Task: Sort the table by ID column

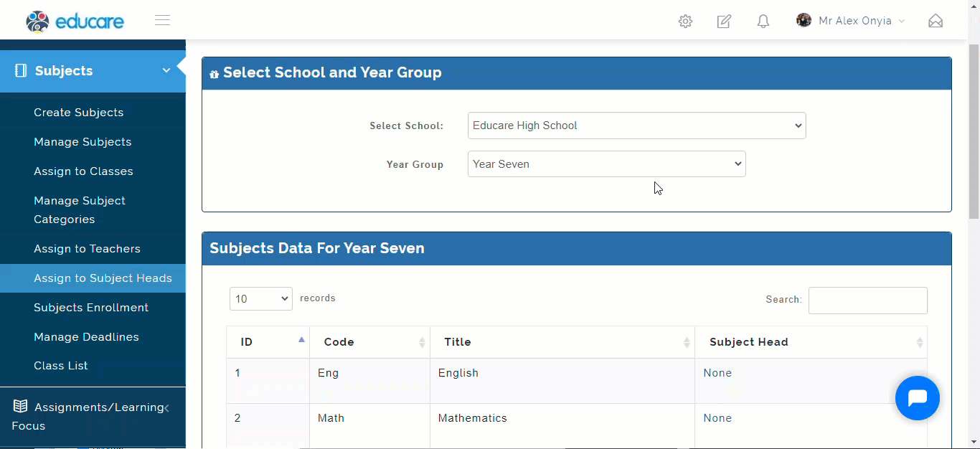Action: (268, 342)
